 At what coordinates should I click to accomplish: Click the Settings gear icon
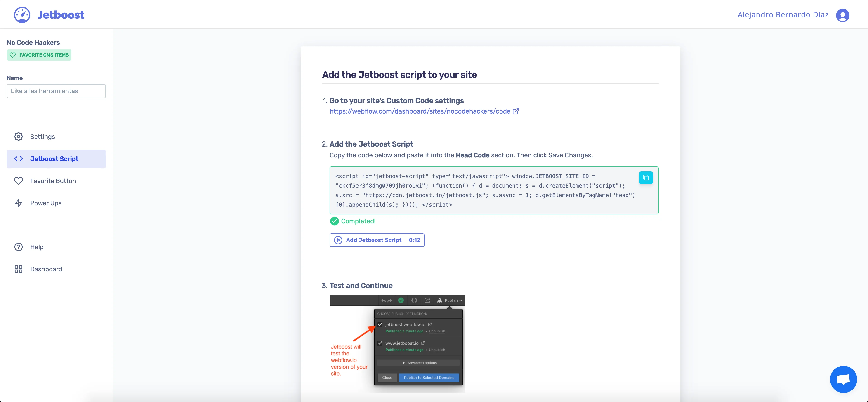click(x=19, y=137)
